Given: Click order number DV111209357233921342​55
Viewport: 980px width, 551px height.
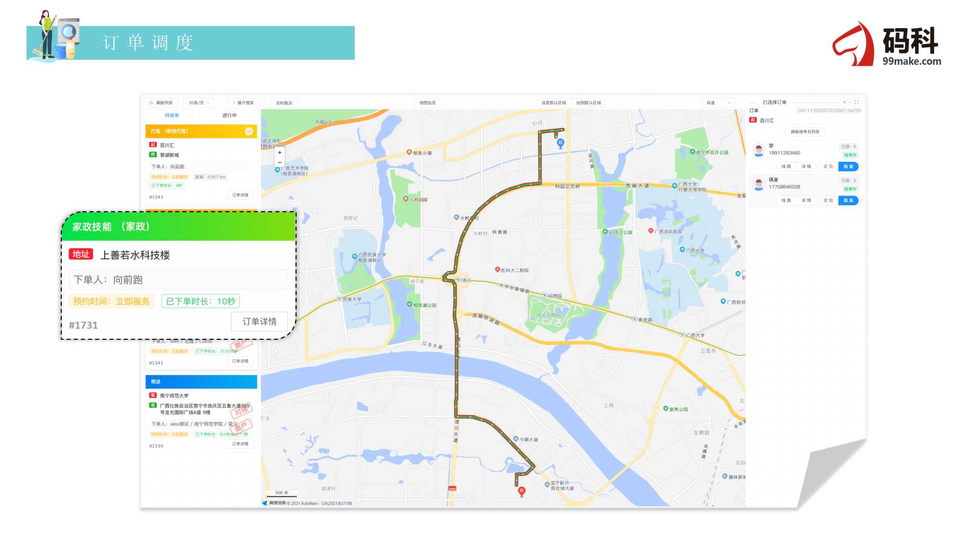Looking at the screenshot, I should tap(829, 111).
